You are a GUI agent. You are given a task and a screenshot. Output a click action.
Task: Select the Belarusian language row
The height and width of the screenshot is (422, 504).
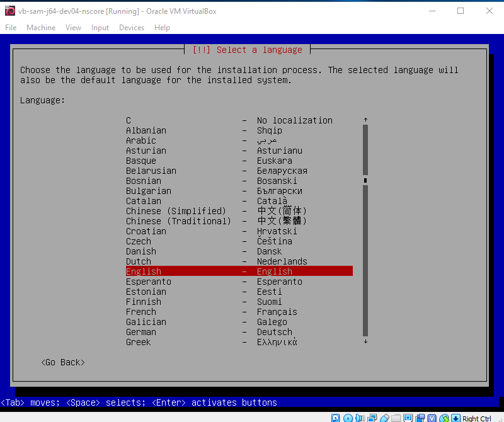click(239, 171)
